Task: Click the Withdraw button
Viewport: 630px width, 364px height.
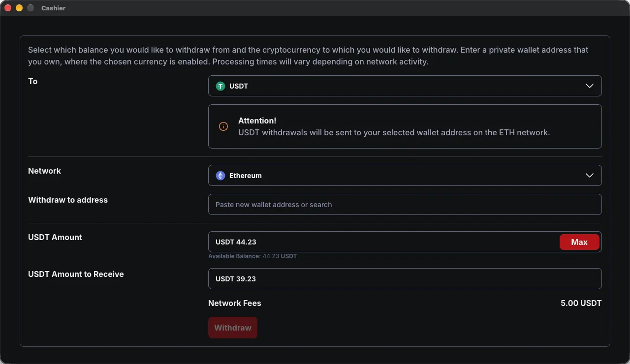Action: pyautogui.click(x=233, y=328)
